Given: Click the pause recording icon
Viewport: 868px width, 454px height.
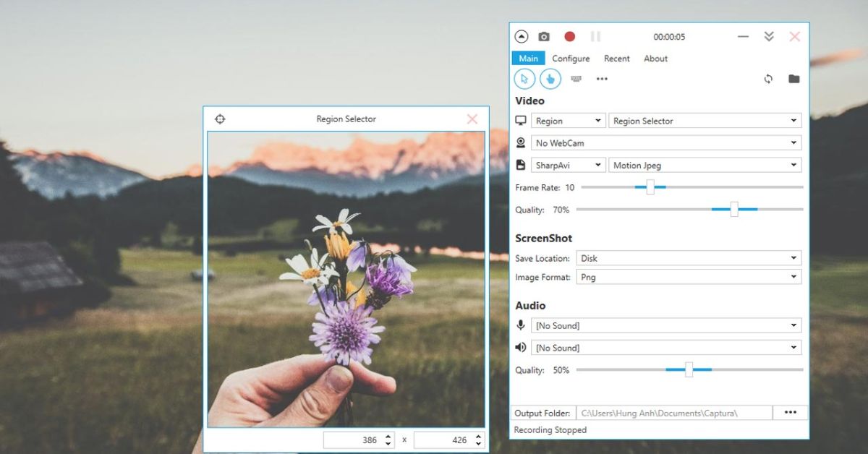Looking at the screenshot, I should [595, 37].
